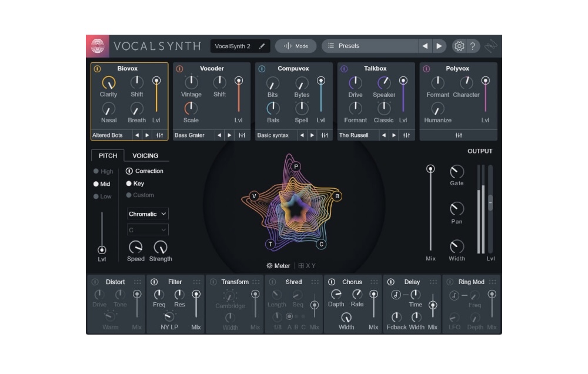
Task: Click the next global preset arrow
Action: 439,46
